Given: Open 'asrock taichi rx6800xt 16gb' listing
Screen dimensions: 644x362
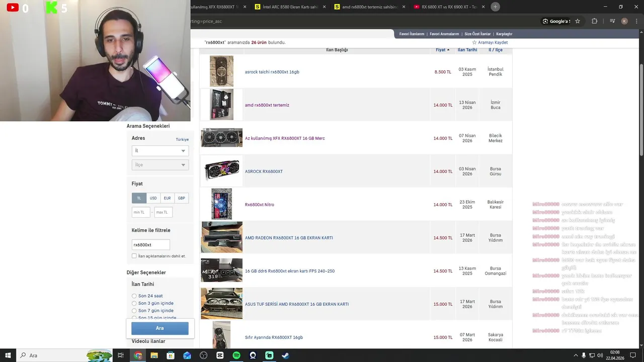Looking at the screenshot, I should click(272, 72).
